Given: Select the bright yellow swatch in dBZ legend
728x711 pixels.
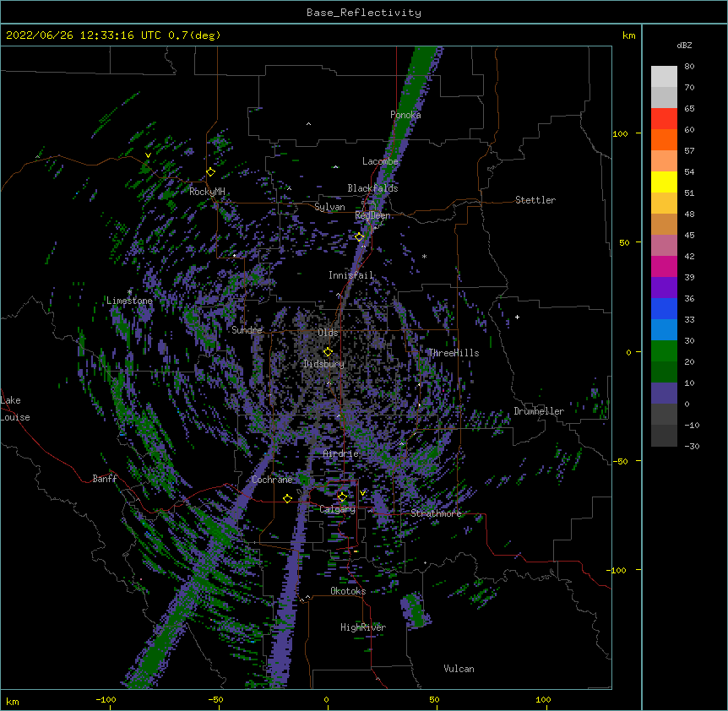Looking at the screenshot, I should [x=664, y=182].
